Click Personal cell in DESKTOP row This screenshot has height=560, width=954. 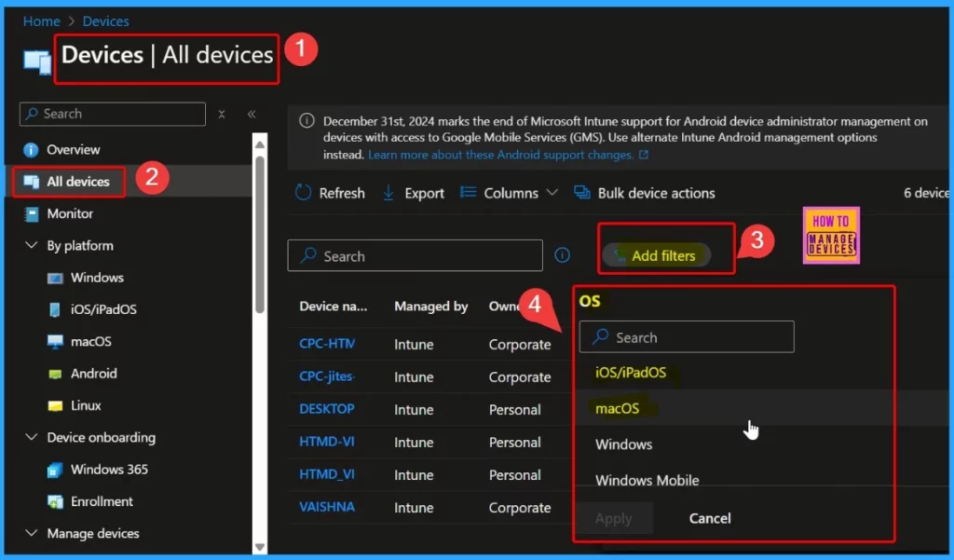514,410
